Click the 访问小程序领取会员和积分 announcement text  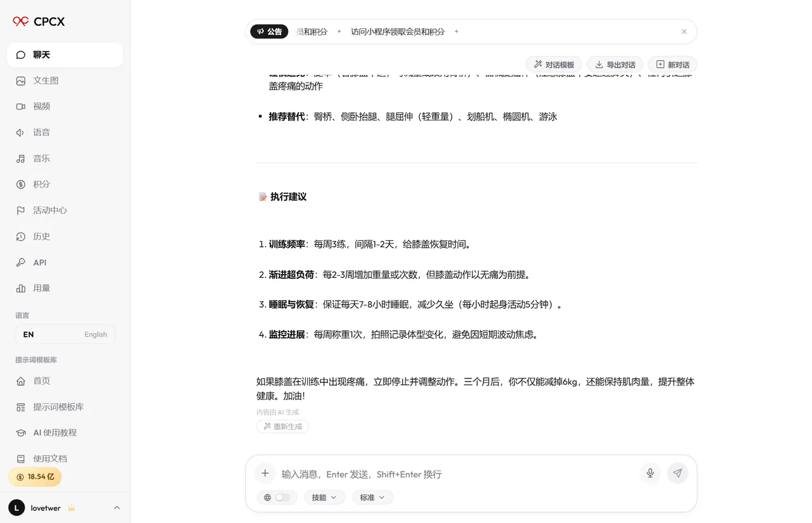398,32
